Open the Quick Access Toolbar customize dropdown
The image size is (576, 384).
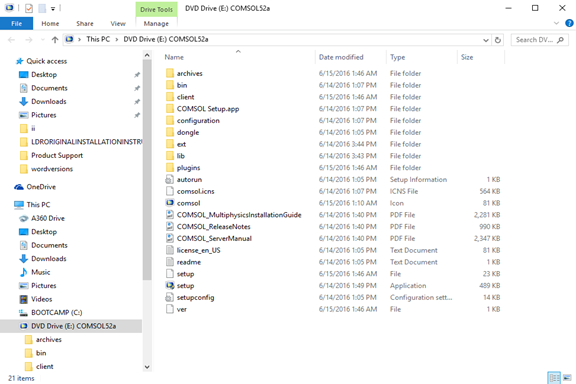tap(53, 8)
